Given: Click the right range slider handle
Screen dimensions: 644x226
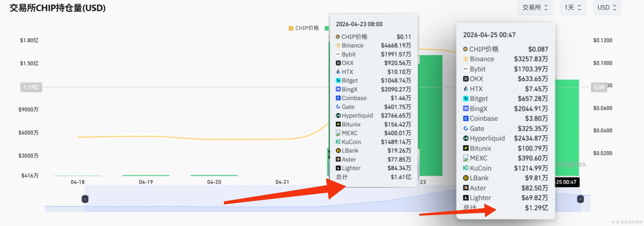Looking at the screenshot, I should point(580,199).
